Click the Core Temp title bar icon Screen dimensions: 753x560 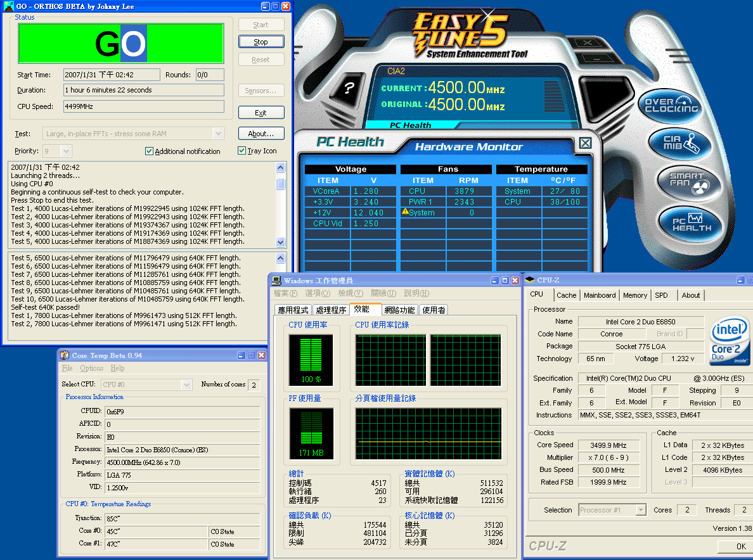click(x=65, y=355)
